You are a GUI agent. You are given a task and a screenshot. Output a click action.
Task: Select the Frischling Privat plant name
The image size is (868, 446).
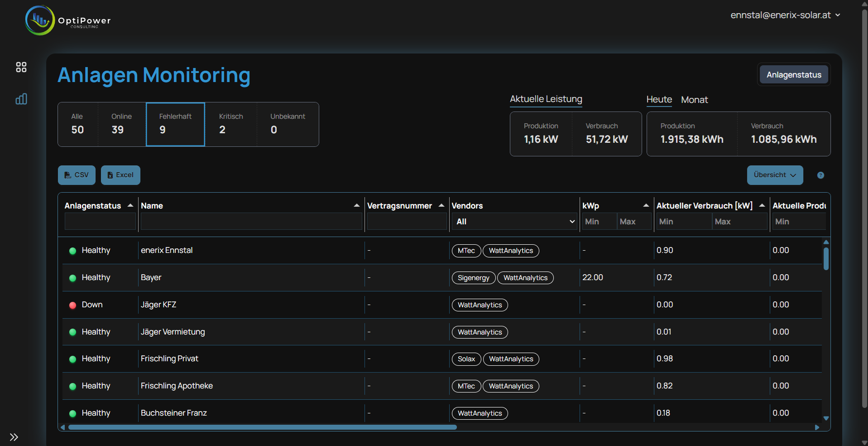pyautogui.click(x=169, y=359)
